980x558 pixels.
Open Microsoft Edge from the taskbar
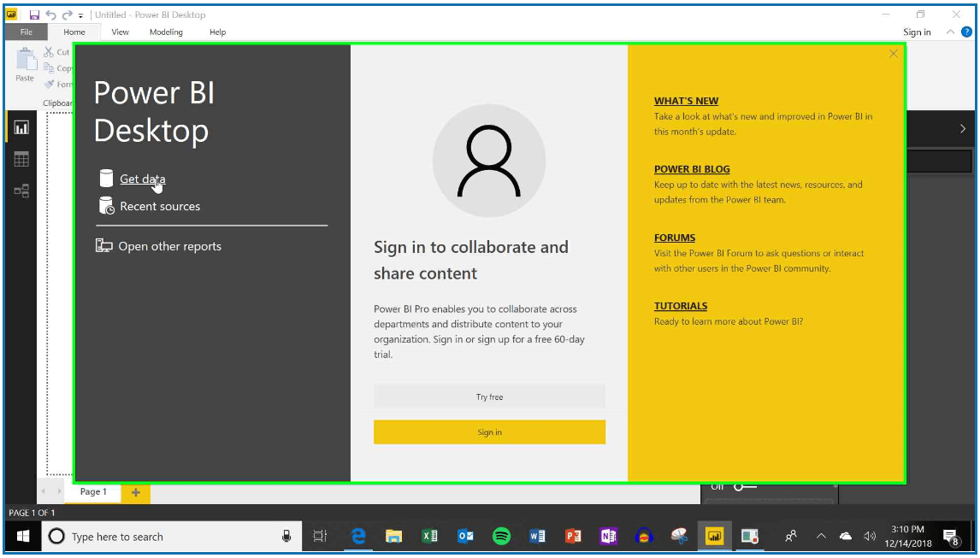click(x=358, y=536)
